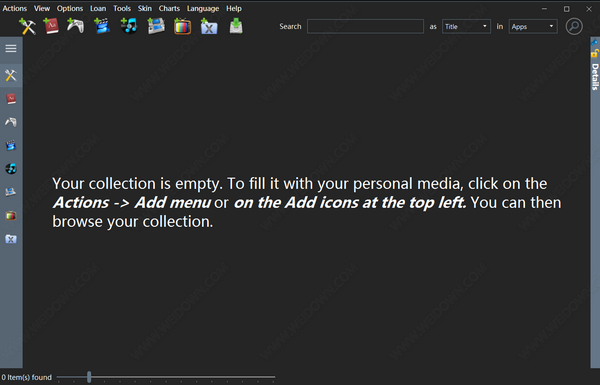Click the green download arrow icon

(x=236, y=26)
